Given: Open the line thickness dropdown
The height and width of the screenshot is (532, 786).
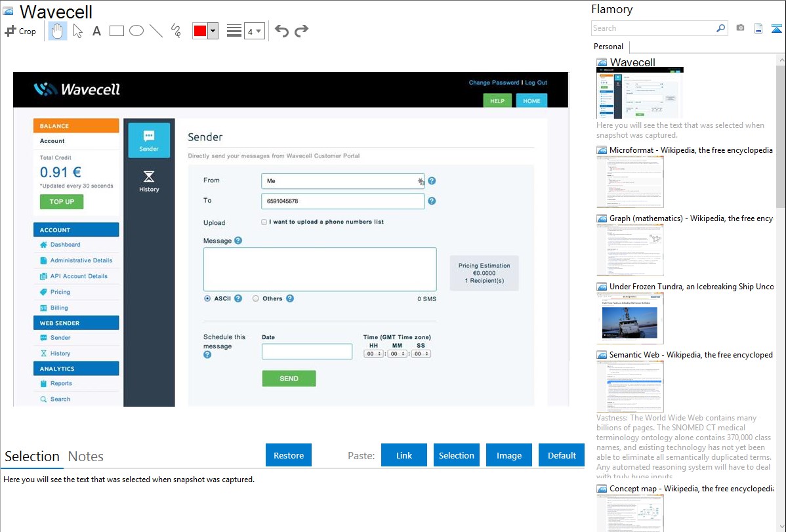Looking at the screenshot, I should 254,31.
